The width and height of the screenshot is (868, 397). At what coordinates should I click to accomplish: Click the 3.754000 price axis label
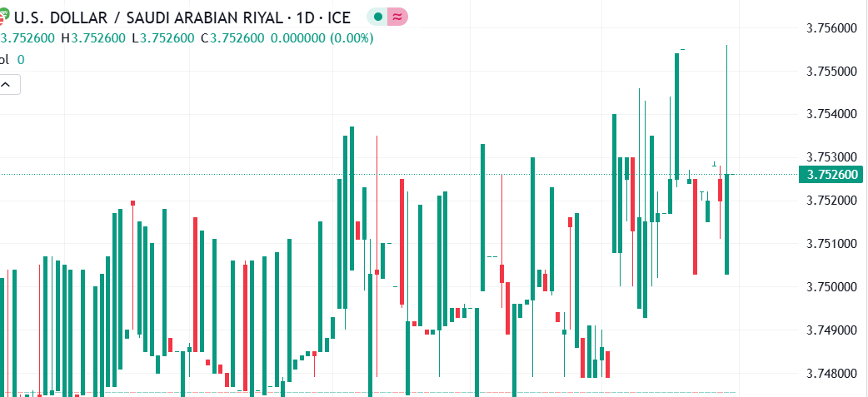(832, 115)
